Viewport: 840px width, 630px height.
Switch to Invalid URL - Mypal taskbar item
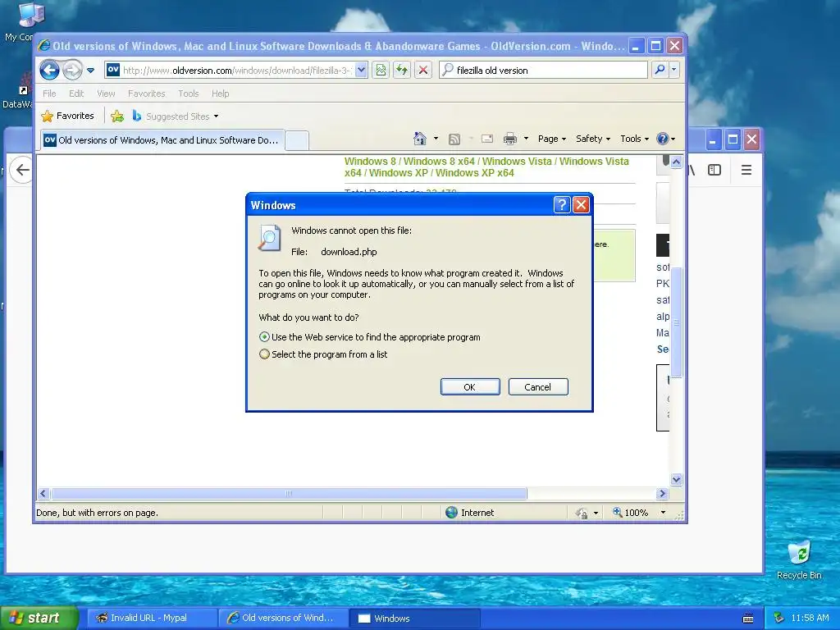(x=152, y=618)
